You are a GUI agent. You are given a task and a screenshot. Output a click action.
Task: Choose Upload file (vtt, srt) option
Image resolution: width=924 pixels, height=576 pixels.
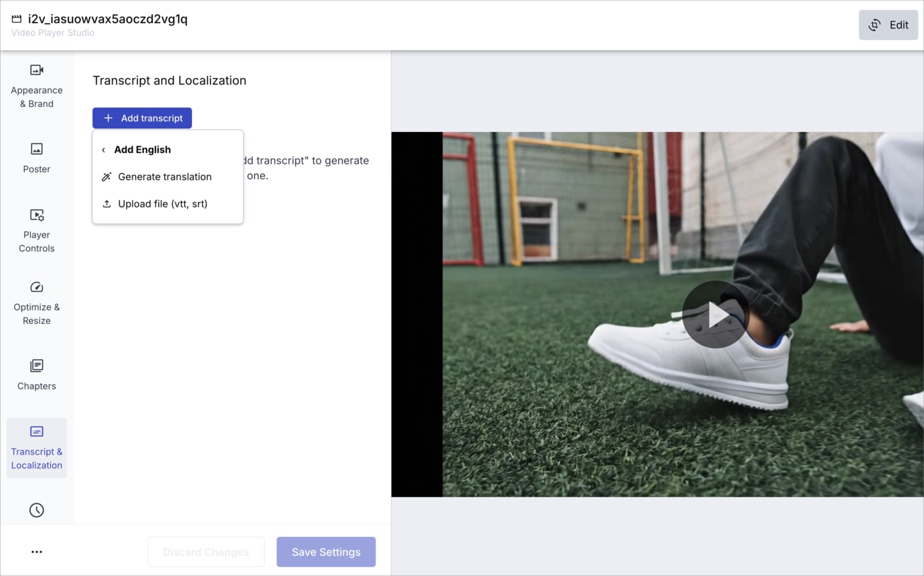162,204
